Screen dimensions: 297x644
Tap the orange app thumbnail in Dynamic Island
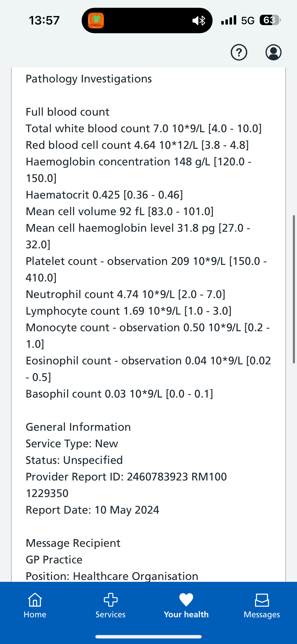click(x=96, y=20)
